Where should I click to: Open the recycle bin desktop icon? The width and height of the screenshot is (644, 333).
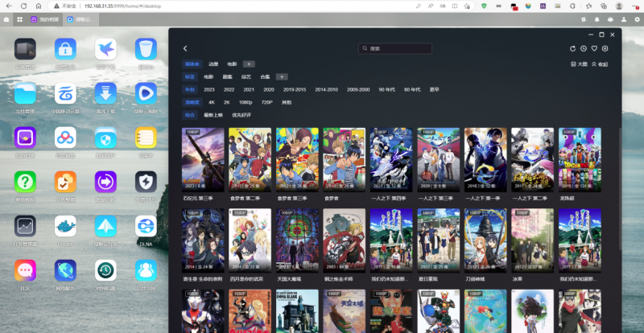point(146,49)
